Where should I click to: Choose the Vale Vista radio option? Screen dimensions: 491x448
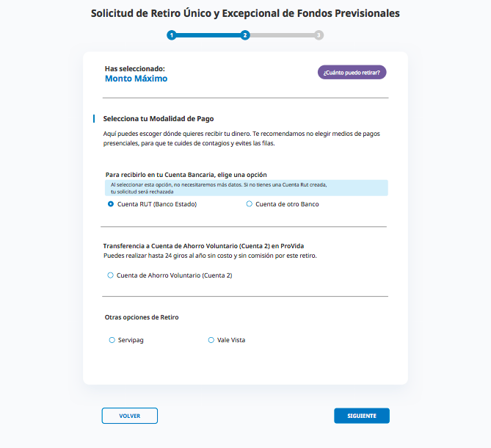pyautogui.click(x=211, y=340)
